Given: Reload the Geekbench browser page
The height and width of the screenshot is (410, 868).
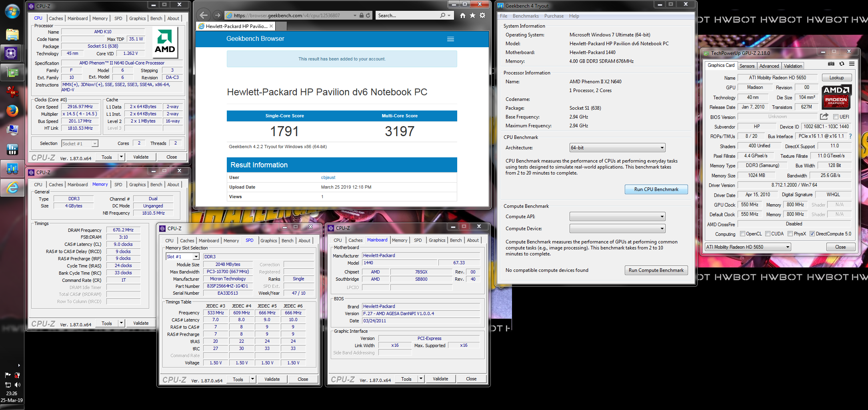Looking at the screenshot, I should pyautogui.click(x=368, y=15).
